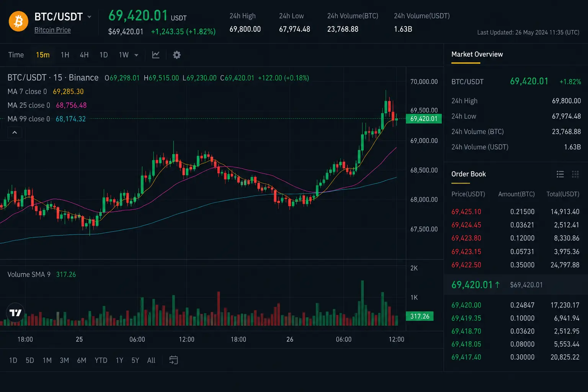Image resolution: width=588 pixels, height=392 pixels.
Task: Set chart range to 6M
Action: tap(82, 360)
